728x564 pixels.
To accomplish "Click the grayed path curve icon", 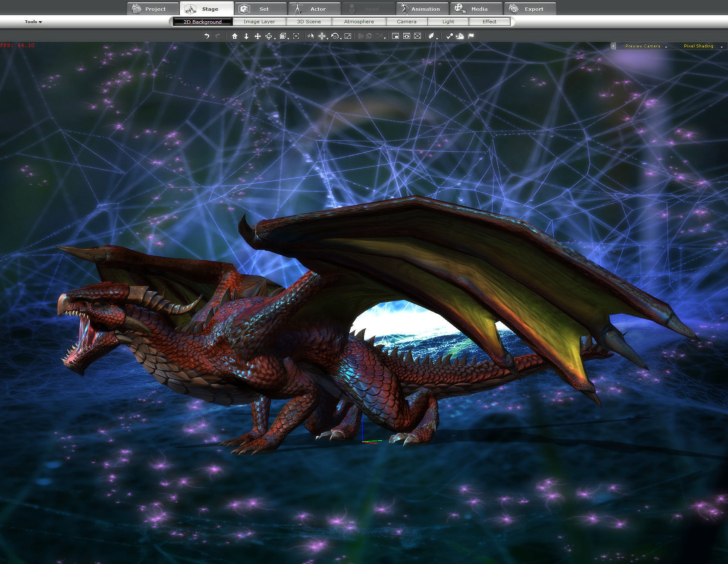I will pos(379,36).
